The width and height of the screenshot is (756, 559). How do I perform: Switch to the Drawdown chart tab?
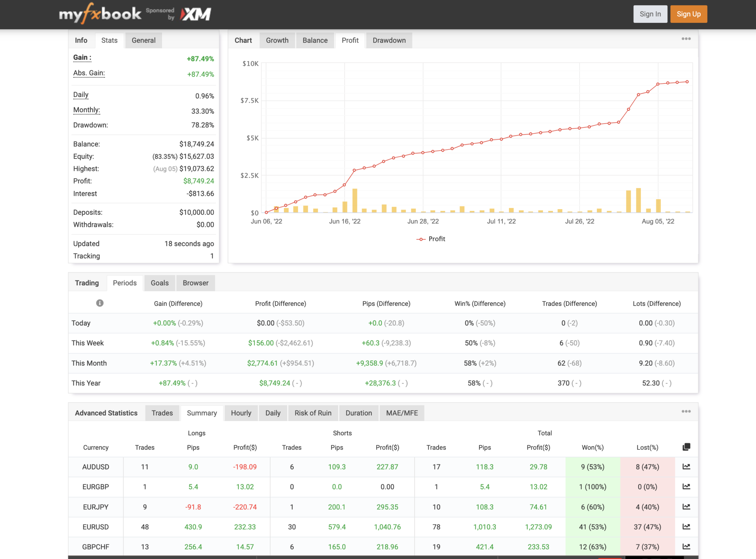[389, 40]
